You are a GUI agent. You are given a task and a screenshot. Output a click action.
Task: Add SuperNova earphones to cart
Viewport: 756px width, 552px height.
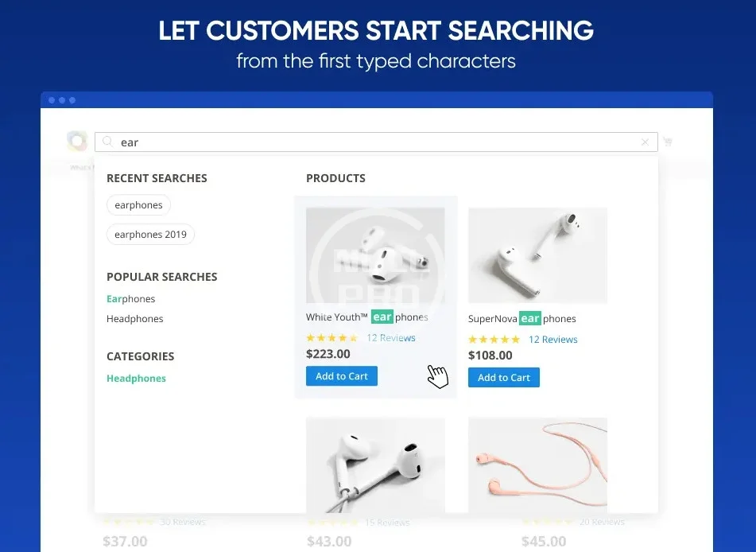coord(504,378)
